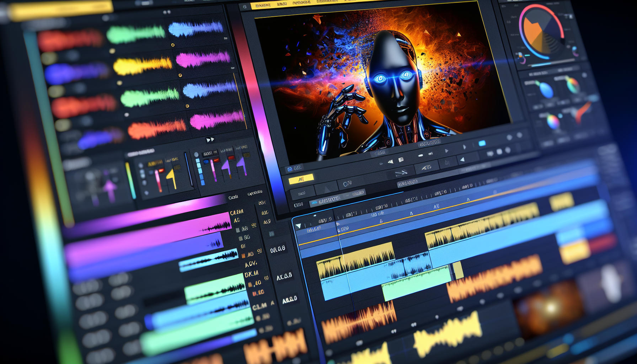Click the 'CAHM' label in the clip list
The width and height of the screenshot is (637, 364).
point(237,213)
